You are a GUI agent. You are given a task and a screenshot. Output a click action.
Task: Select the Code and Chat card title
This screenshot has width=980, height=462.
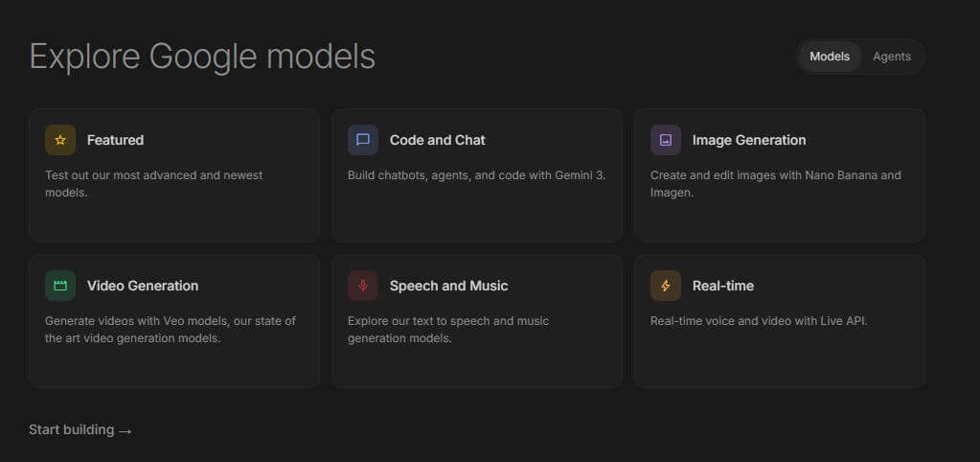[438, 140]
